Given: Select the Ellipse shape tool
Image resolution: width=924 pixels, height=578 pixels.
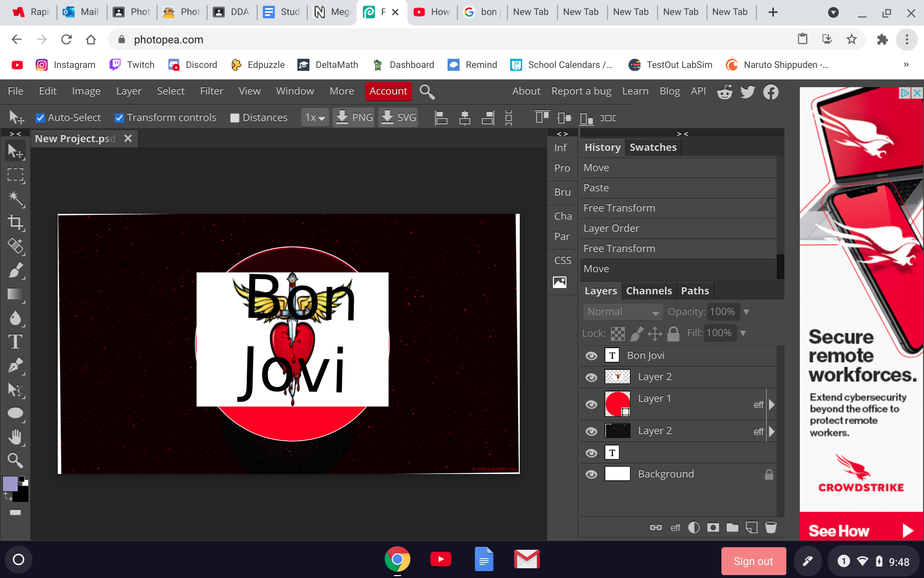Looking at the screenshot, I should pyautogui.click(x=15, y=413).
